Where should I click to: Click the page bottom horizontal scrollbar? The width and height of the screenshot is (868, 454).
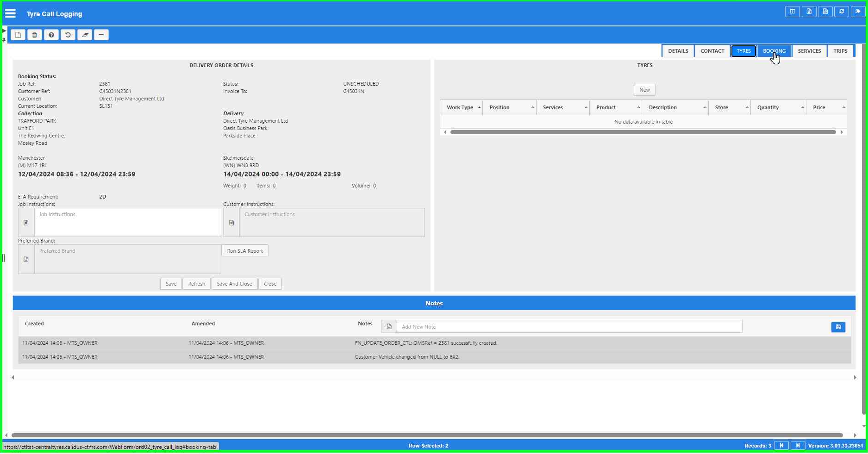(427, 435)
